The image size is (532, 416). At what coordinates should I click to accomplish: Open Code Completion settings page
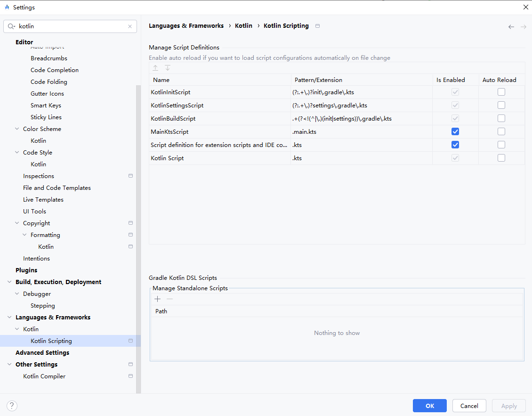(55, 70)
